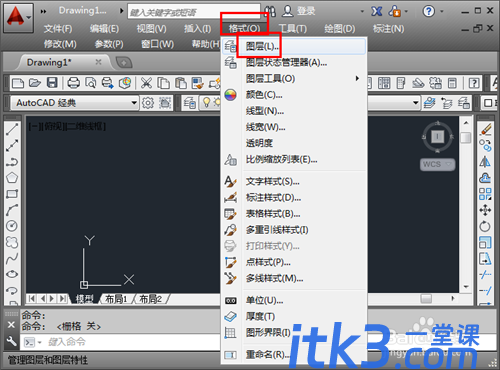This screenshot has width=500, height=370.
Task: Open 表格样式(B)... entry
Action: click(x=294, y=214)
